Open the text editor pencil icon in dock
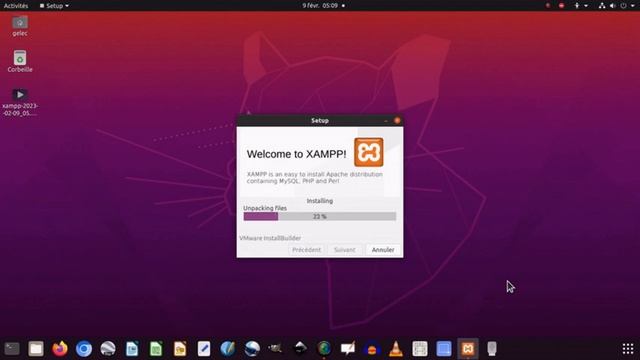 [x=204, y=349]
